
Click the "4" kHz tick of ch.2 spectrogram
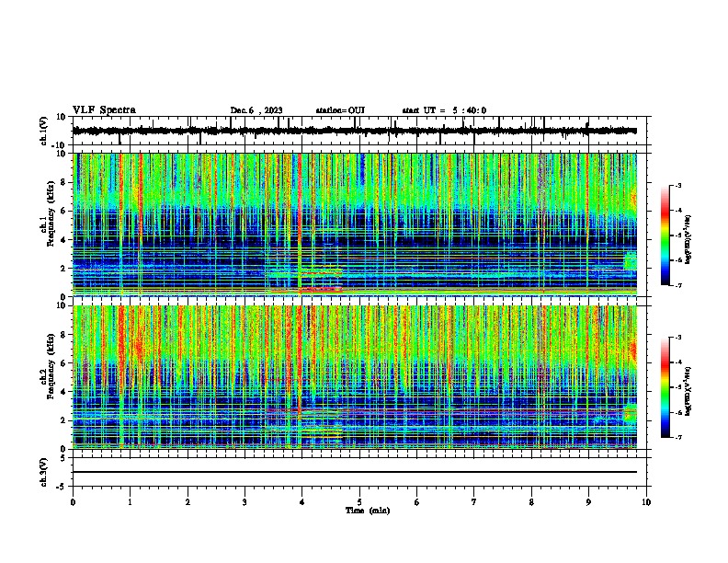tap(64, 392)
